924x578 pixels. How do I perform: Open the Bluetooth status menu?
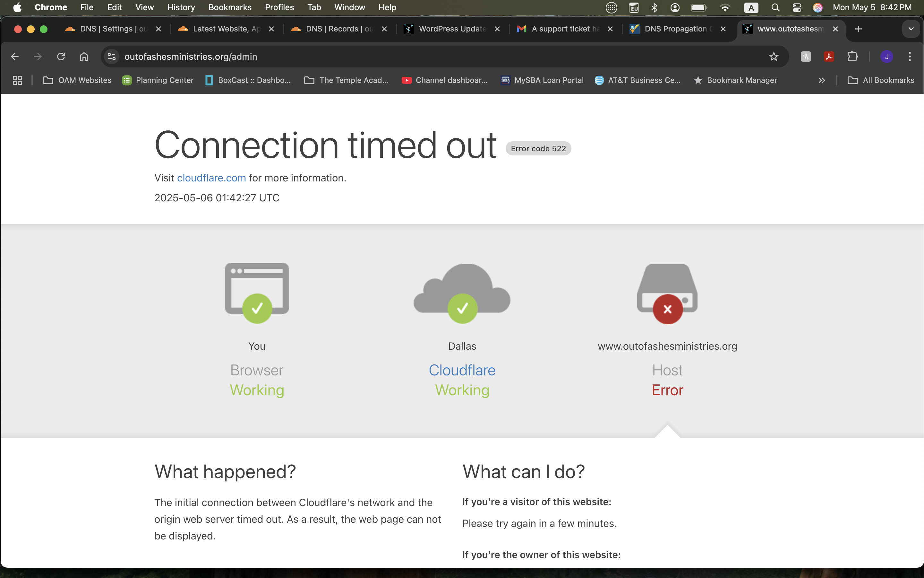[x=654, y=8]
